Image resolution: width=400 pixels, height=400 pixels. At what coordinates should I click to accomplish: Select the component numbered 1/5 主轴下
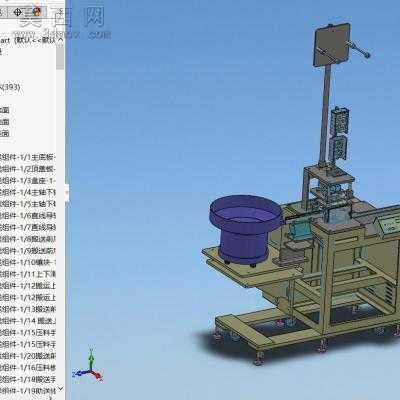pos(28,204)
